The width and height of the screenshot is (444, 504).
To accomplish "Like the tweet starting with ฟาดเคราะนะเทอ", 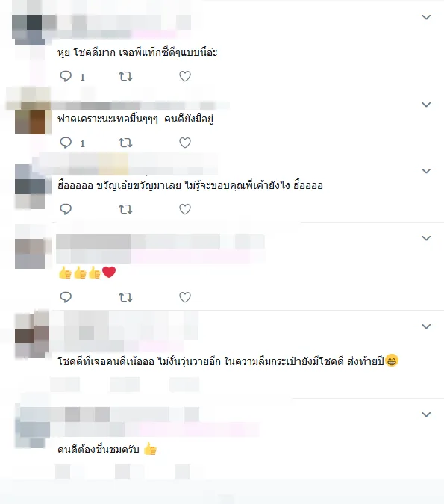I will tap(185, 143).
